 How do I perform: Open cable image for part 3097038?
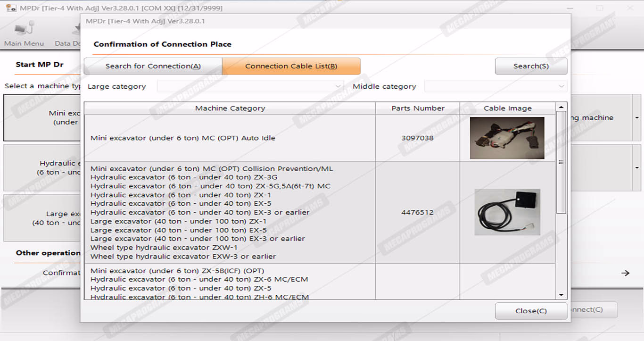pos(507,138)
